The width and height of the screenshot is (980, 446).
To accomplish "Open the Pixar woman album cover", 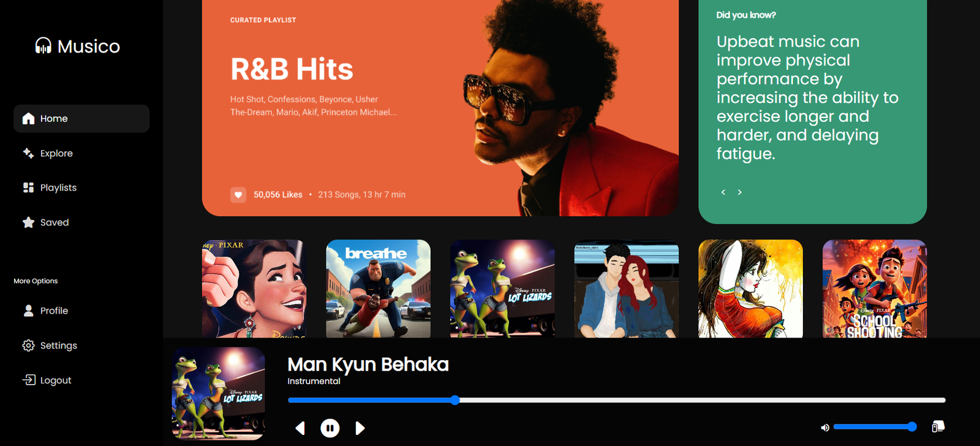I will coord(254,289).
